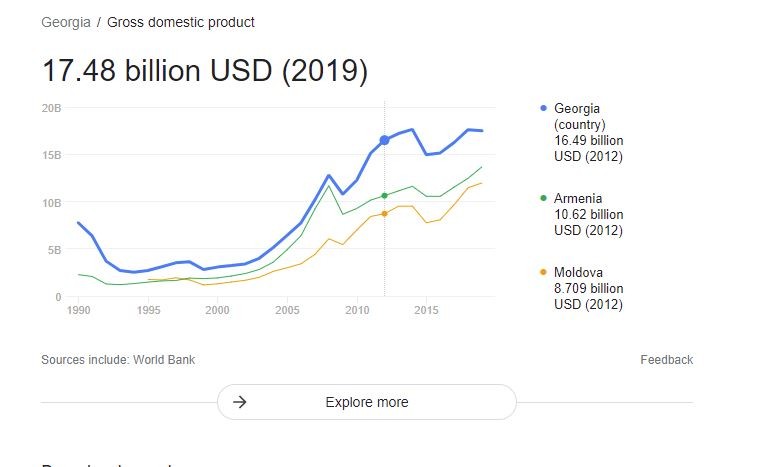This screenshot has height=467, width=765.
Task: Open the Gross domestic product breadcrumb
Action: [x=181, y=22]
